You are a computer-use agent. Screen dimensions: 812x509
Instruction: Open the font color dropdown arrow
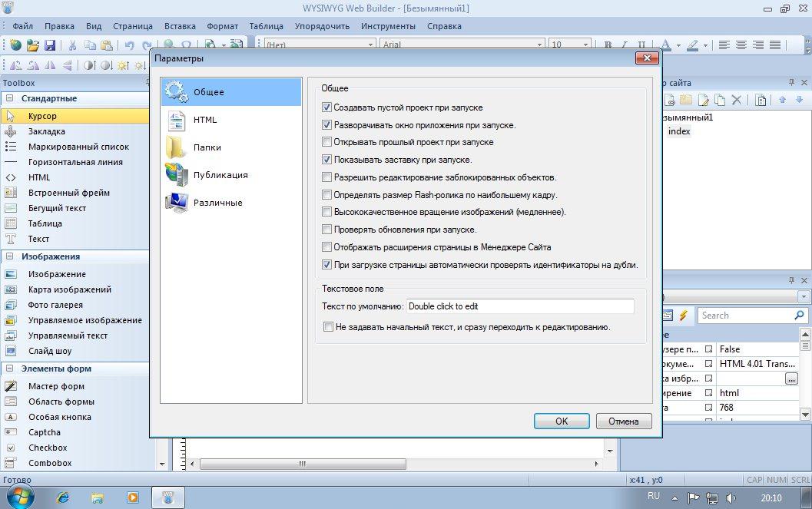678,45
